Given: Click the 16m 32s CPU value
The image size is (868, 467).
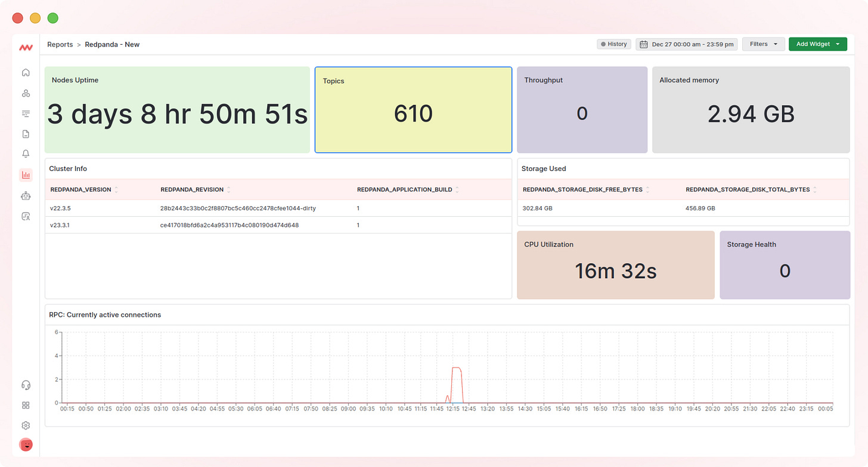Looking at the screenshot, I should (x=616, y=271).
